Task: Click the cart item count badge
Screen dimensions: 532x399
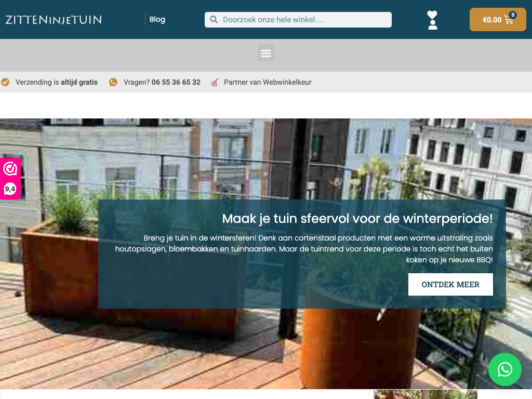Action: [513, 15]
